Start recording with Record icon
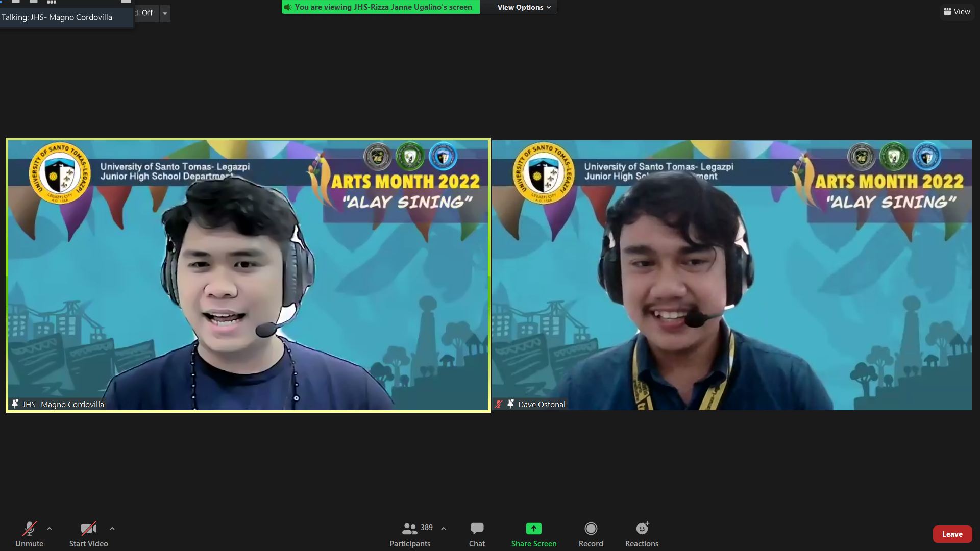The image size is (980, 551). (x=591, y=529)
